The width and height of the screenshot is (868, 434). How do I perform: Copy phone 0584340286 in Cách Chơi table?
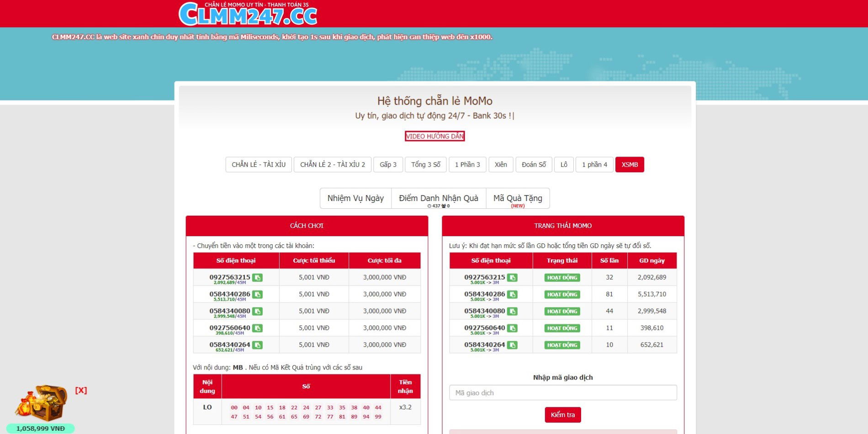[257, 294]
